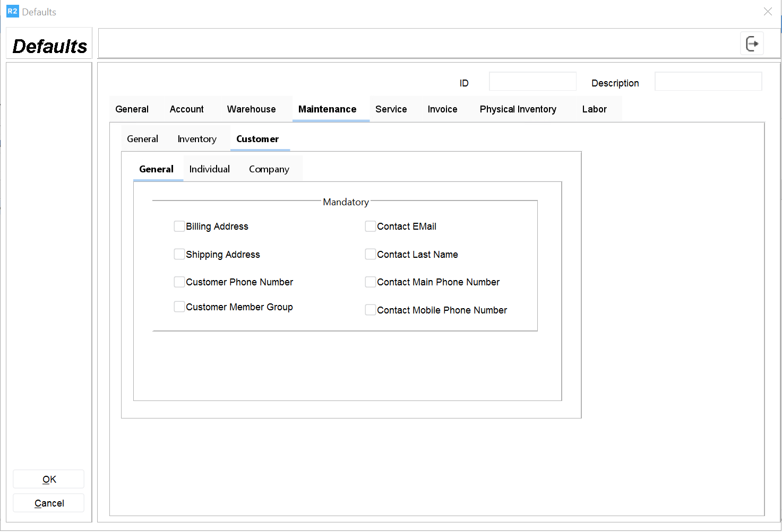This screenshot has height=532, width=782.
Task: Click the Cancel button
Action: (49, 503)
